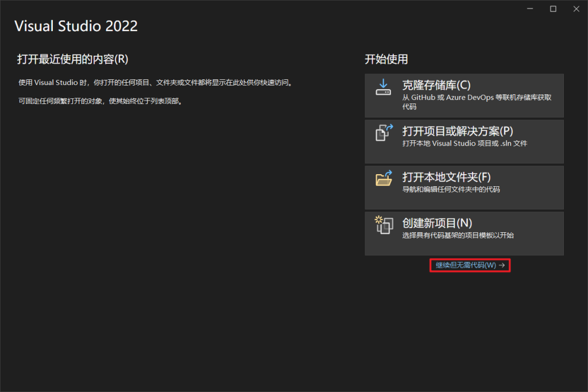Start 创建新项目(N) wizard
The image size is (588, 392).
coord(464,233)
